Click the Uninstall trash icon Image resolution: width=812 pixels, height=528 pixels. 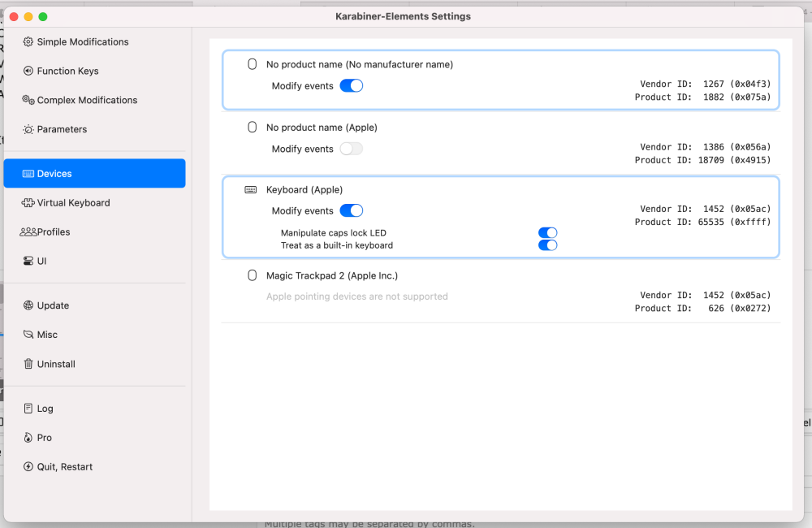pyautogui.click(x=28, y=364)
